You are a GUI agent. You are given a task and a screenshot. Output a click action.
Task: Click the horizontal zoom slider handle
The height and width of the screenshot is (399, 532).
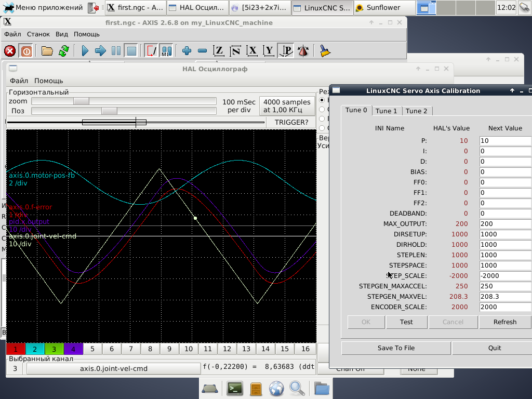point(81,101)
